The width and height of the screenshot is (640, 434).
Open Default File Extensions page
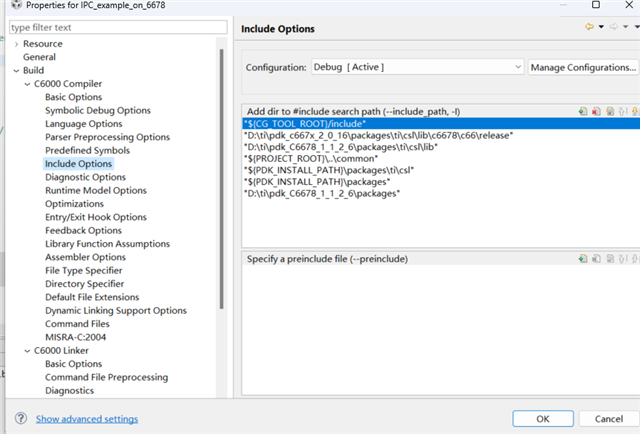(x=92, y=297)
